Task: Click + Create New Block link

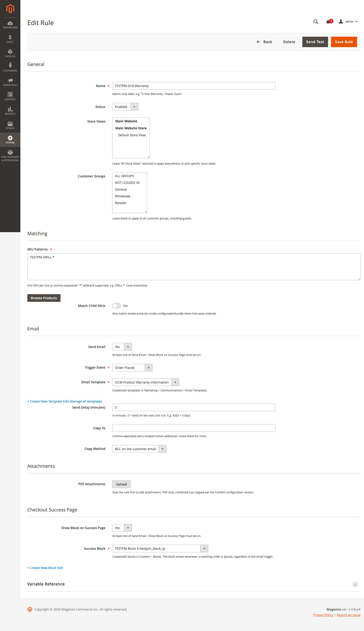Action: tap(42, 568)
